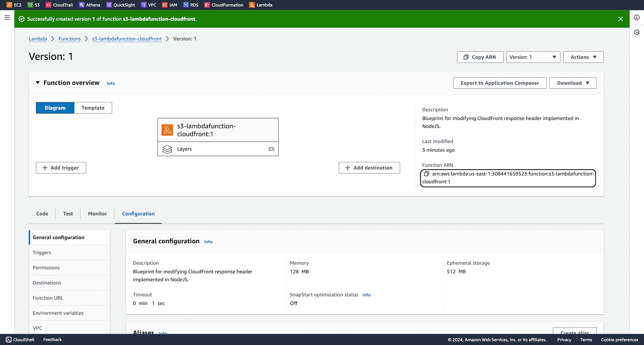Screen dimensions: 644x345
Task: Click the hexagon icon below the info icon
Action: point(637,32)
